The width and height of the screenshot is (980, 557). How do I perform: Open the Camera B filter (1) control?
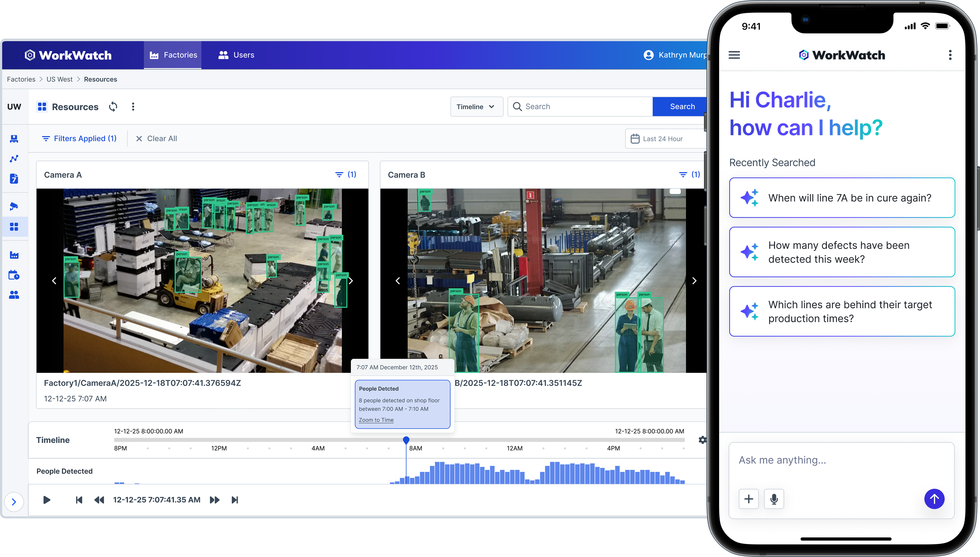pos(689,174)
